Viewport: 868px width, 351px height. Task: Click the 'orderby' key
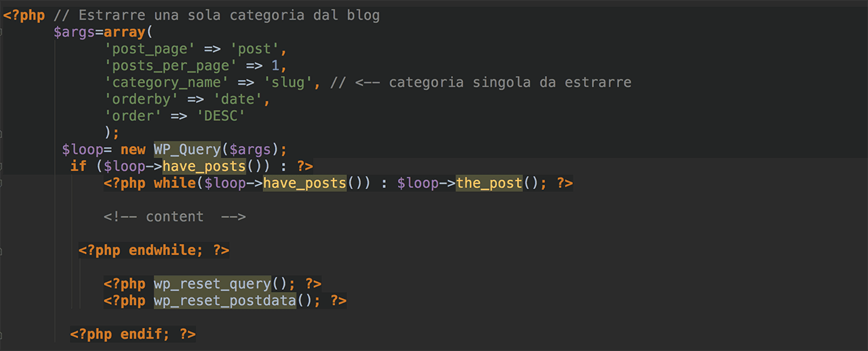click(141, 99)
